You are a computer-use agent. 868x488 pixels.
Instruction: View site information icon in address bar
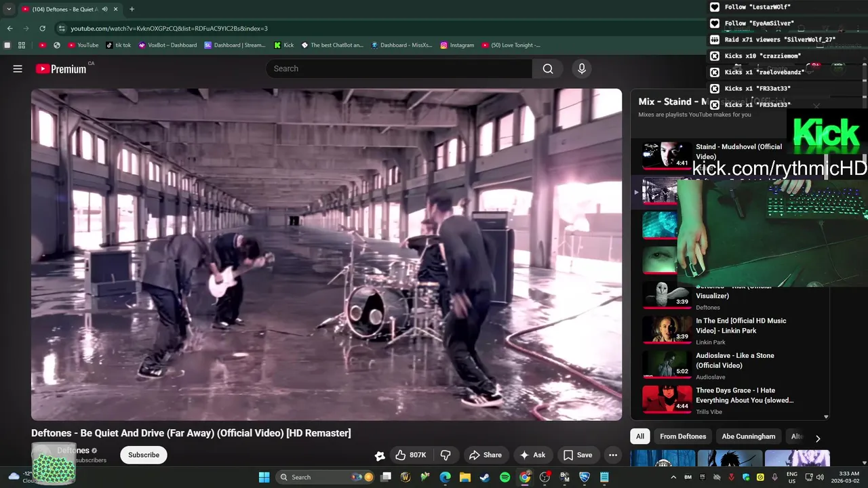click(x=62, y=28)
